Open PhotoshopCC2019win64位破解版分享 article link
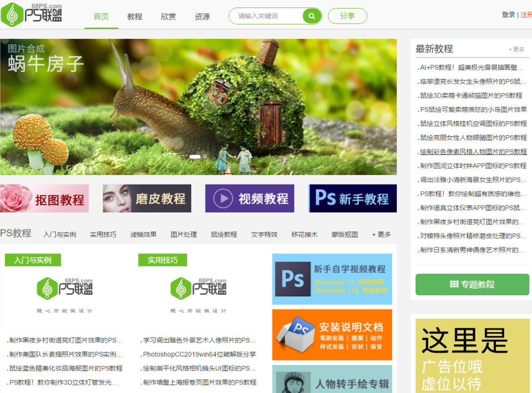532x393 pixels. [199, 354]
